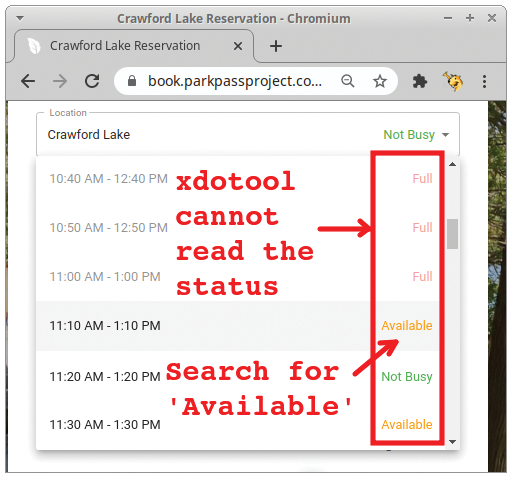Choose the 11:20 AM - 1:20 PM Not Busy slot
Screen dimensions: 512x478
(x=237, y=377)
